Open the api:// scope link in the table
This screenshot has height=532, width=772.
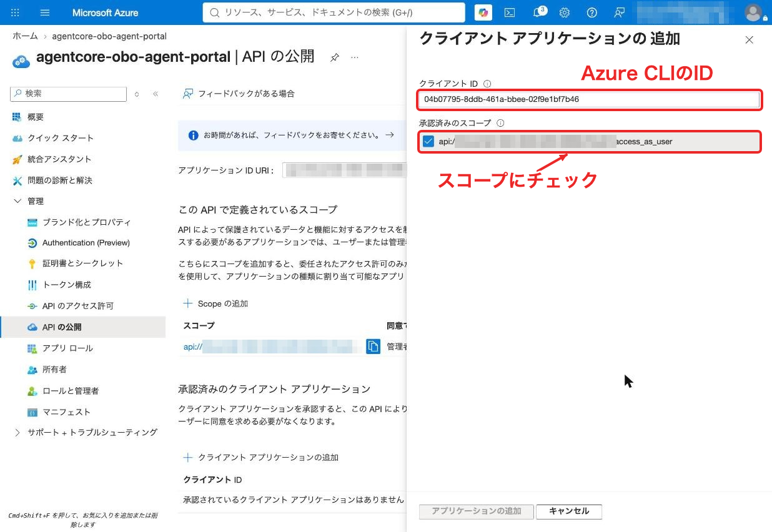(272, 347)
